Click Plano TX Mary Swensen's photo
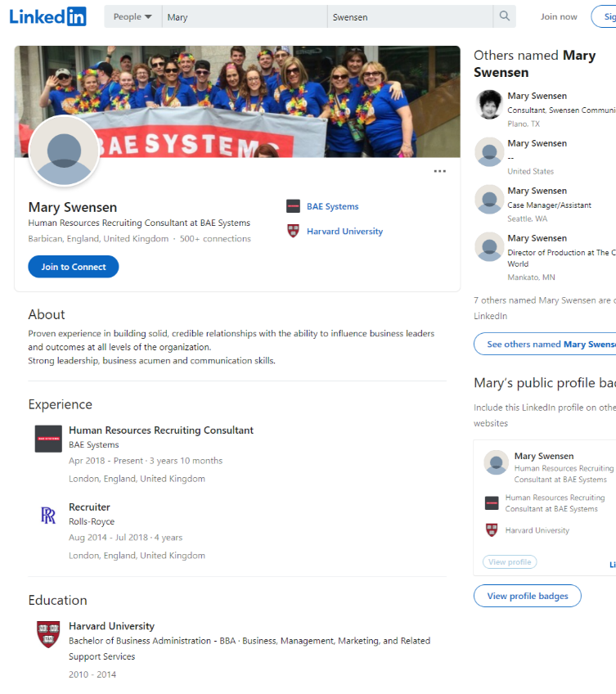 [x=489, y=105]
